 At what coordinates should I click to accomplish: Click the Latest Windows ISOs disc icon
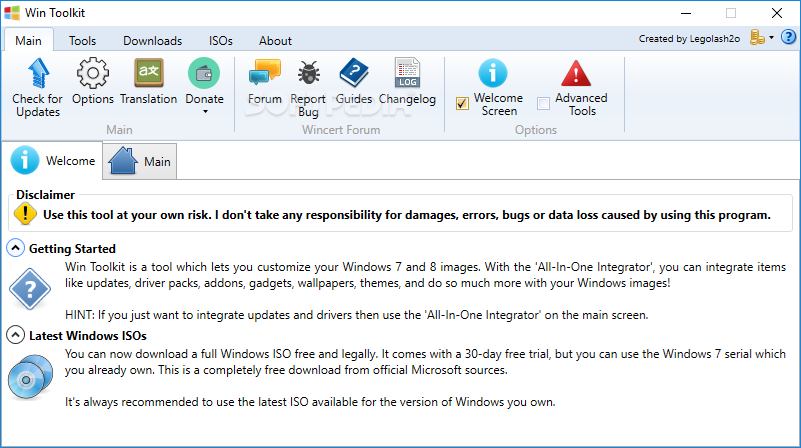(30, 377)
